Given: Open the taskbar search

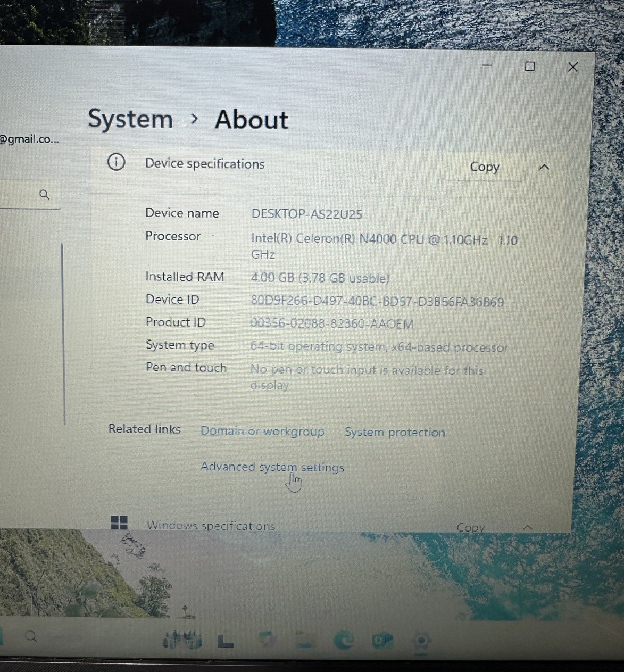Looking at the screenshot, I should tap(31, 636).
